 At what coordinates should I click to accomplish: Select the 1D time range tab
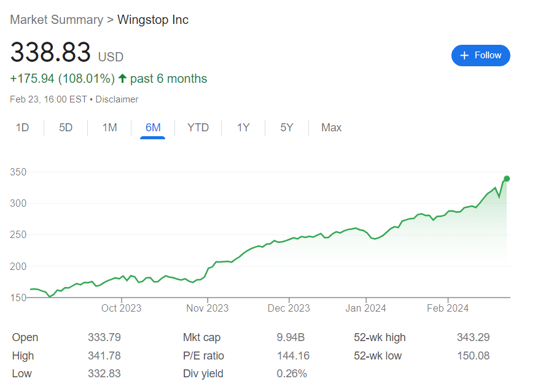(x=22, y=128)
